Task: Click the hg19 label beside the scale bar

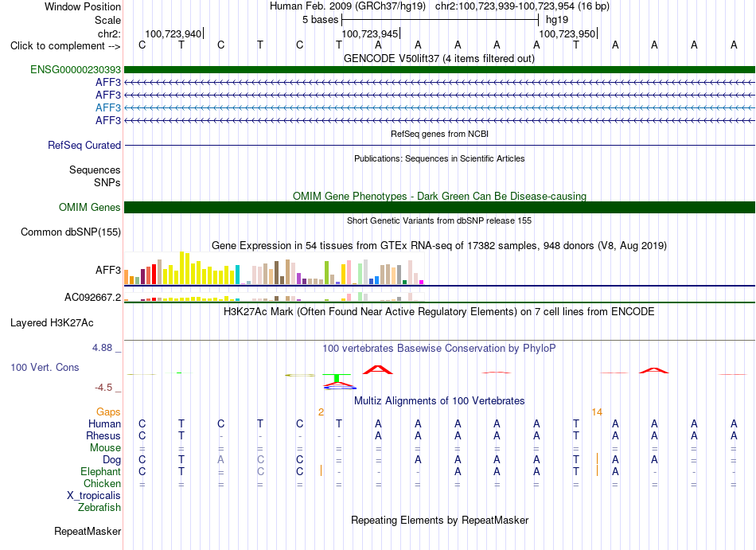Action: (x=557, y=20)
